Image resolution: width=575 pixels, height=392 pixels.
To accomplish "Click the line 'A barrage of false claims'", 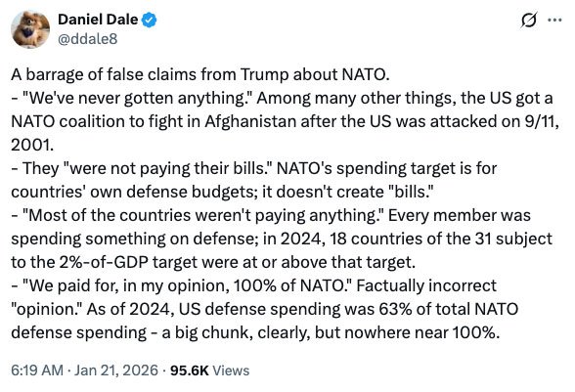I will tap(200, 75).
